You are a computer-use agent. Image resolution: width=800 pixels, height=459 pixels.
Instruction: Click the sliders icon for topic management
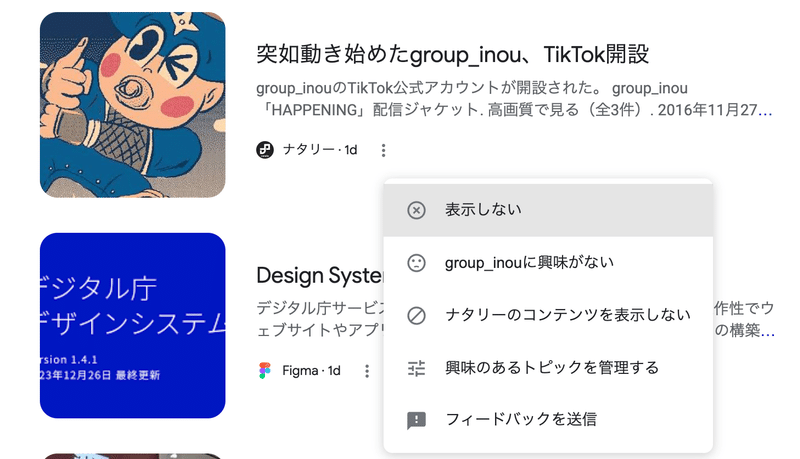(x=416, y=368)
